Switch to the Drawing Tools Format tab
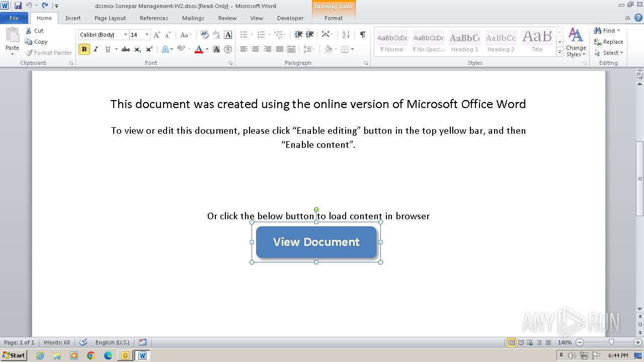The image size is (644, 362). tap(334, 18)
